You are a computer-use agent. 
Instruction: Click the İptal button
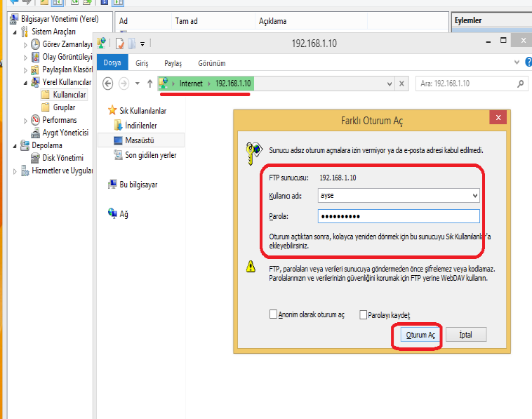[465, 335]
